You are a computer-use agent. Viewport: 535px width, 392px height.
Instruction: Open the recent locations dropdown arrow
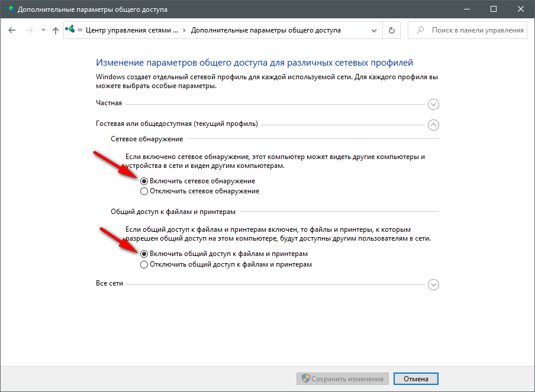point(43,30)
